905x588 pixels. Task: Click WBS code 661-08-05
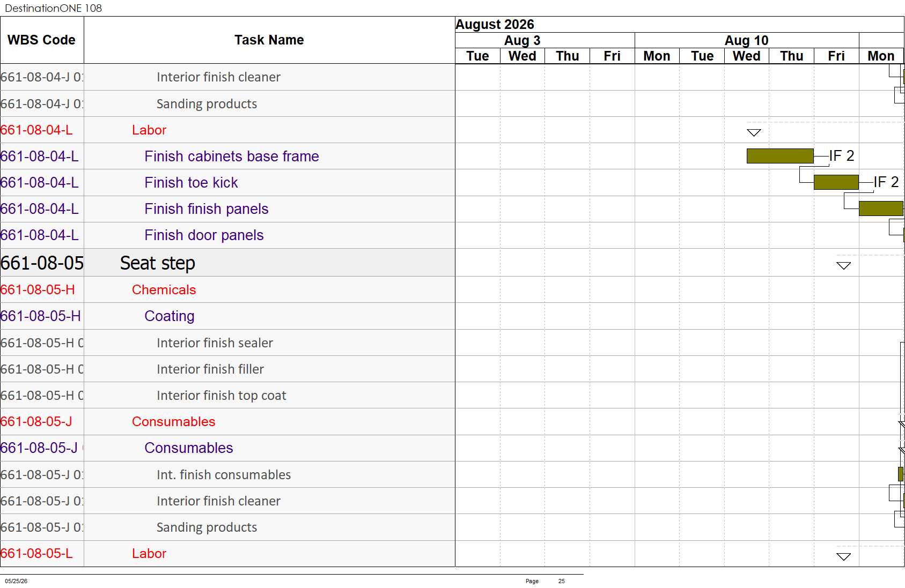coord(42,263)
